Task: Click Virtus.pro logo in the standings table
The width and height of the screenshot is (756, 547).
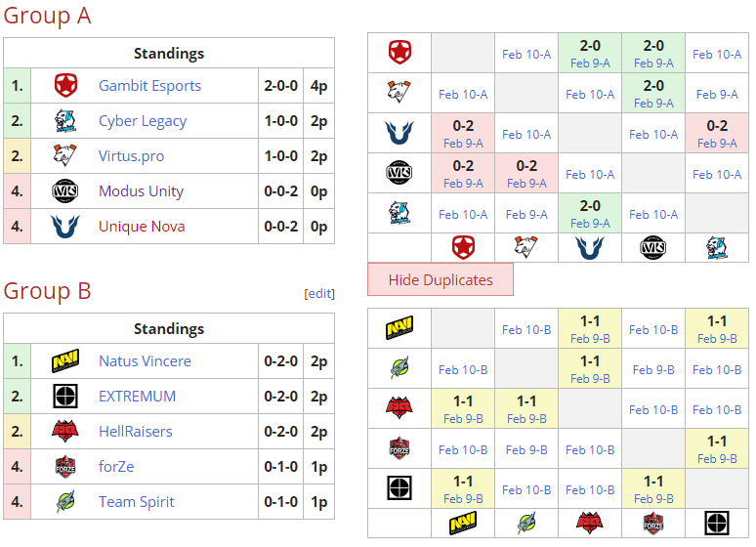Action: pos(65,156)
